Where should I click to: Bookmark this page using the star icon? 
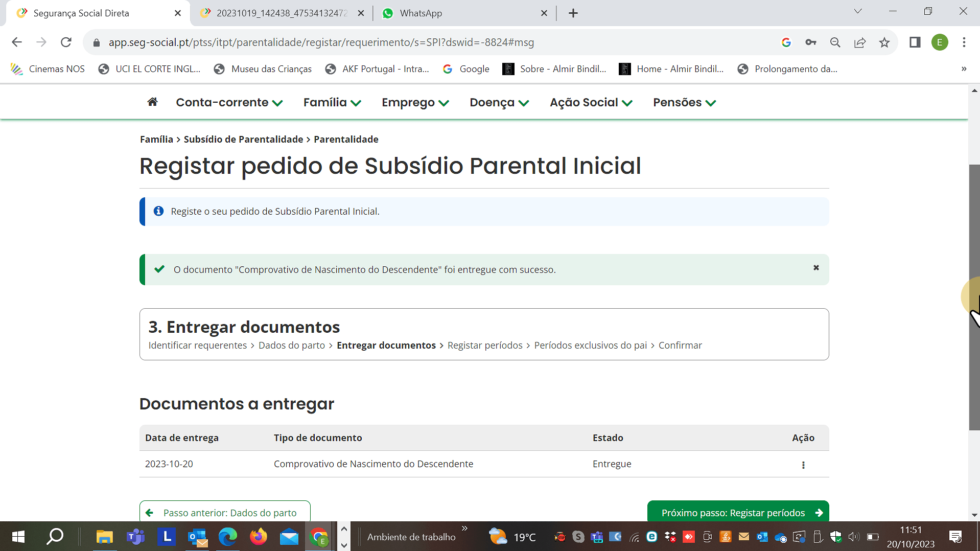884,42
